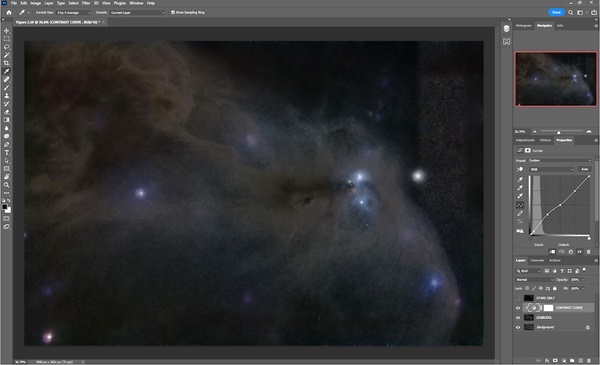Open the Sample Size dropdown
The width and height of the screenshot is (600, 365).
(x=74, y=13)
